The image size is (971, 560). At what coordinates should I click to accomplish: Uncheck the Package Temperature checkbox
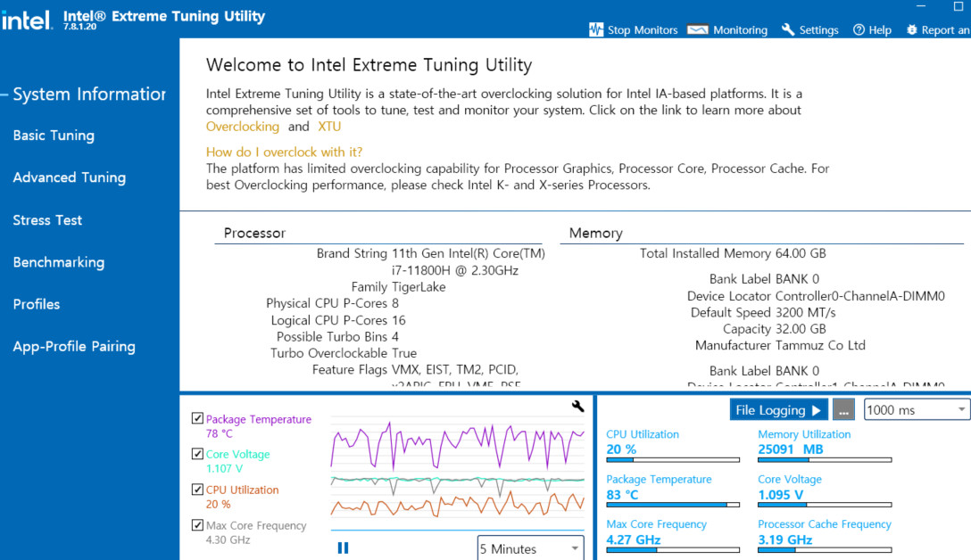coord(197,418)
